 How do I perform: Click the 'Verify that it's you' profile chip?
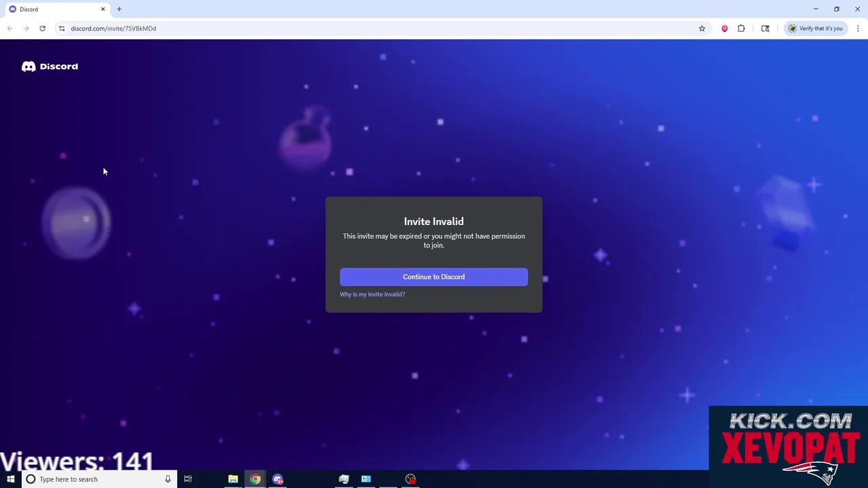click(814, 28)
